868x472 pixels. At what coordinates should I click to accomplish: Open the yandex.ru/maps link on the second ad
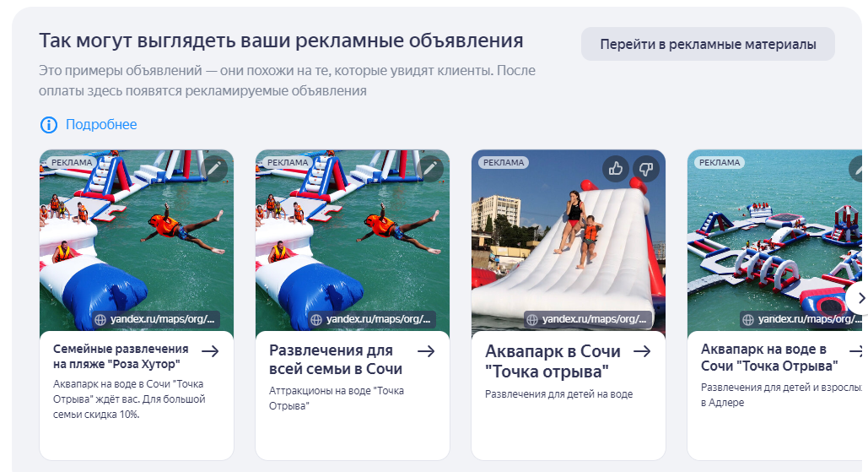coord(378,319)
